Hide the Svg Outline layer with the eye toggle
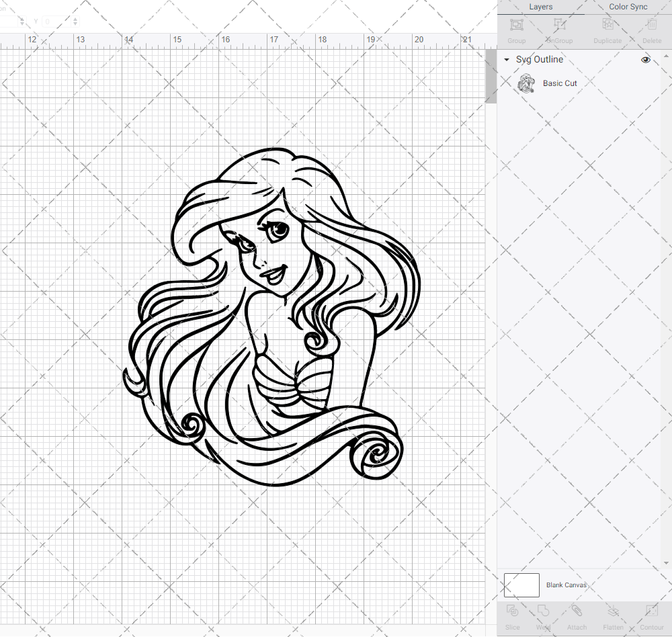 [646, 60]
